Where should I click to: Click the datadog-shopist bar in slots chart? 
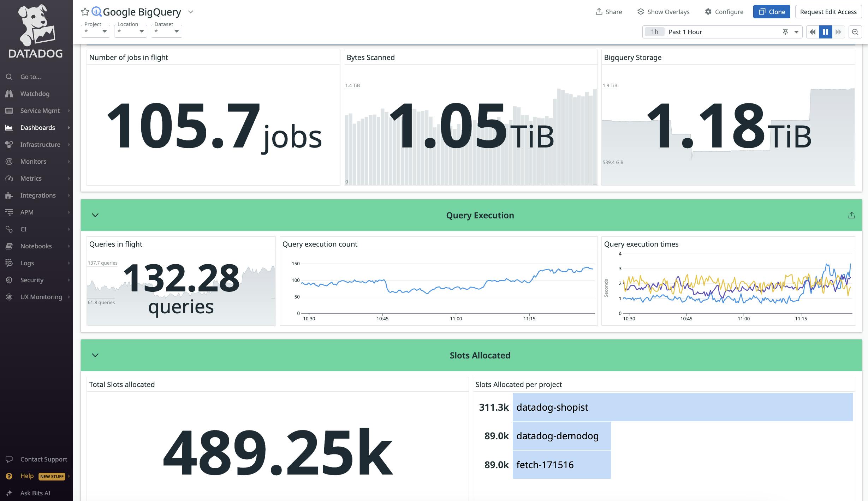click(x=682, y=408)
